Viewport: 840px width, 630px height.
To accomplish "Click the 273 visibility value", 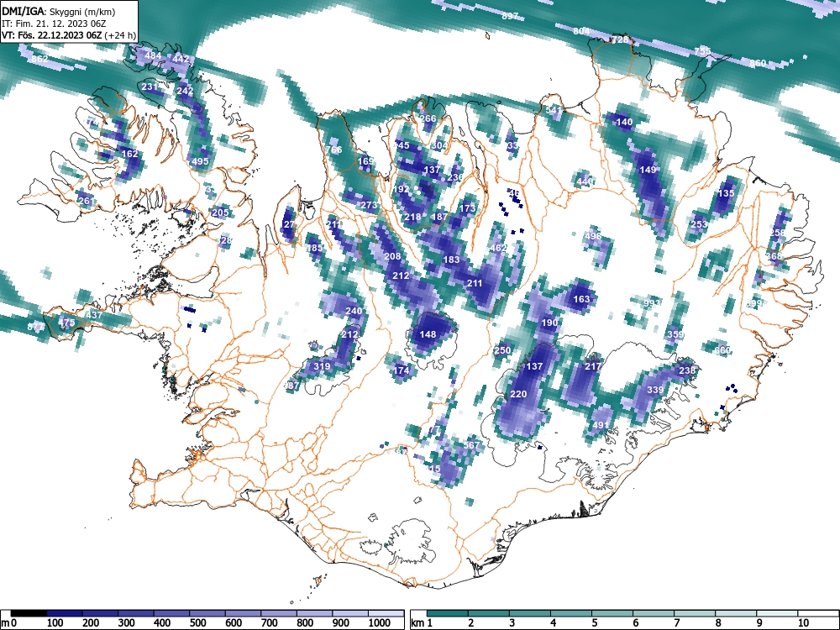I will tap(369, 205).
